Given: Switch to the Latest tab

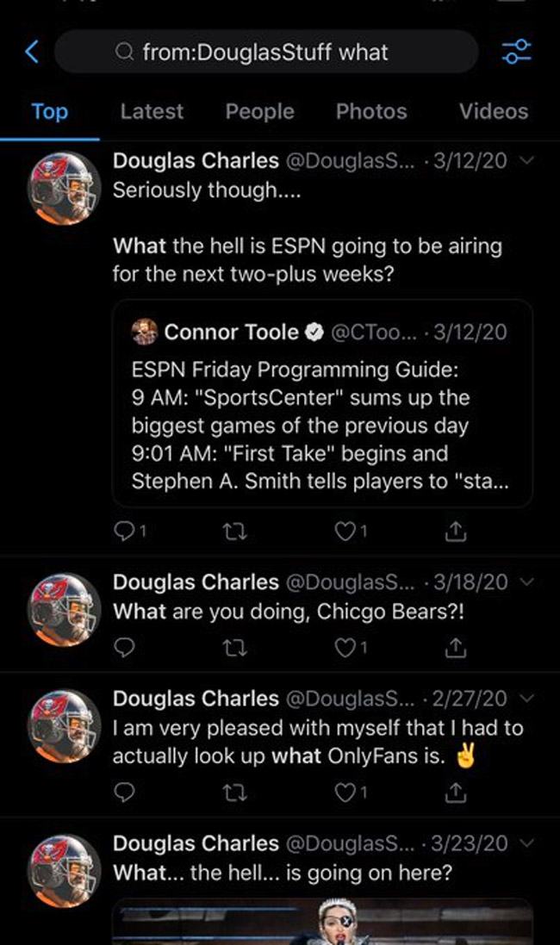Looking at the screenshot, I should click(x=152, y=111).
